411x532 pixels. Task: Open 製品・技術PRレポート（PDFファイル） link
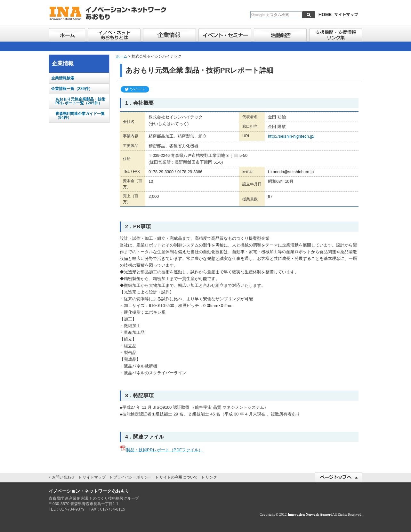coord(164,450)
